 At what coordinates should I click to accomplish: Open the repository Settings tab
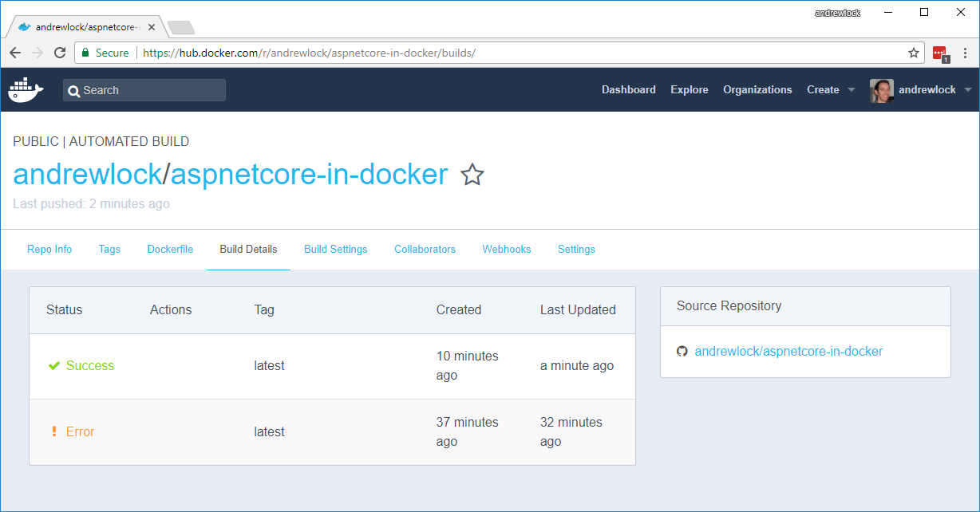pos(576,249)
